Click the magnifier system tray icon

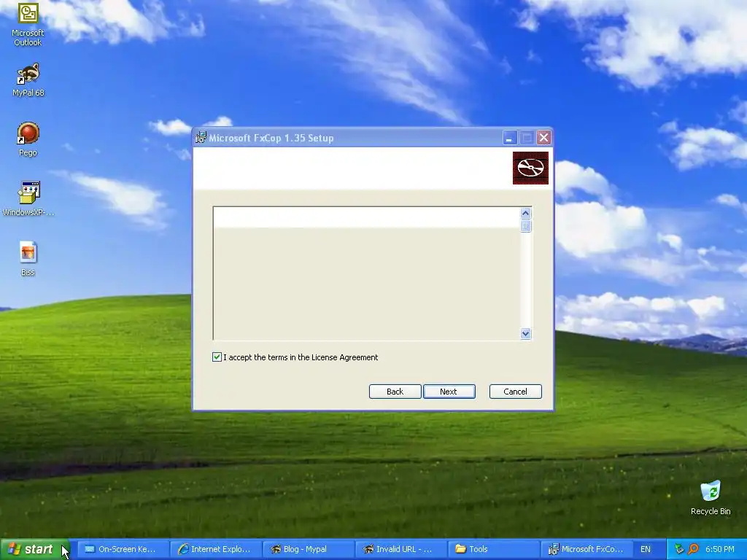[693, 549]
